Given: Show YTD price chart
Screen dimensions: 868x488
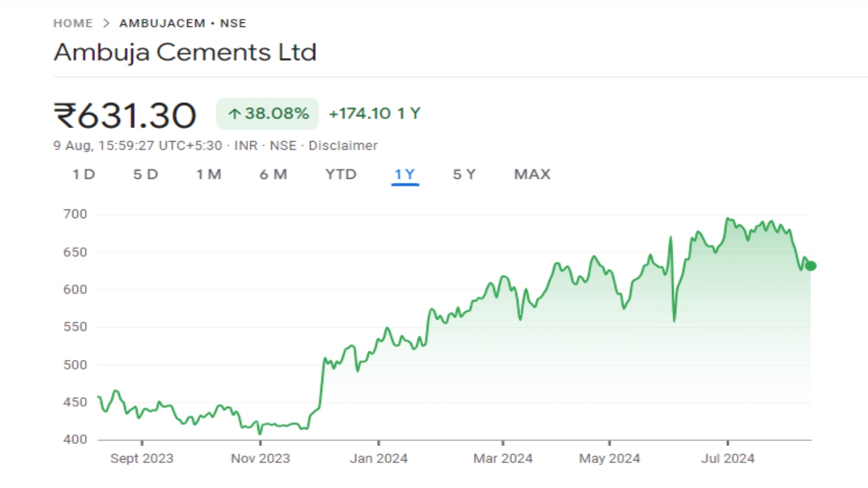Looking at the screenshot, I should (340, 174).
